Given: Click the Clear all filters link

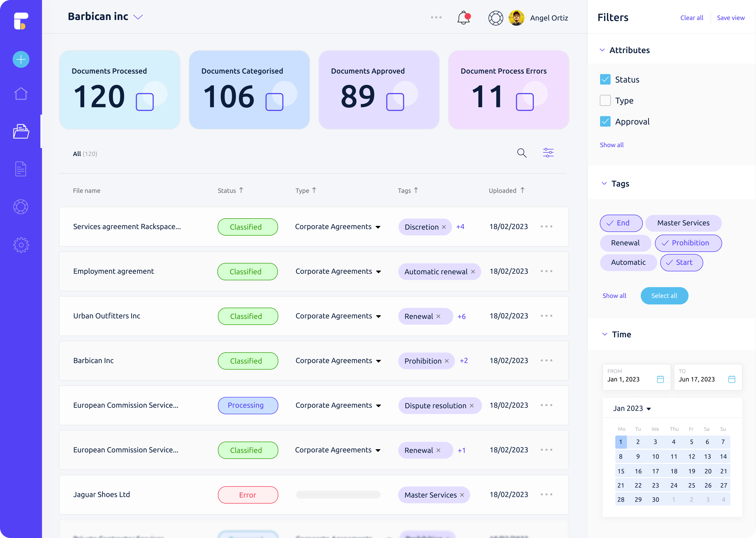Looking at the screenshot, I should coord(691,18).
